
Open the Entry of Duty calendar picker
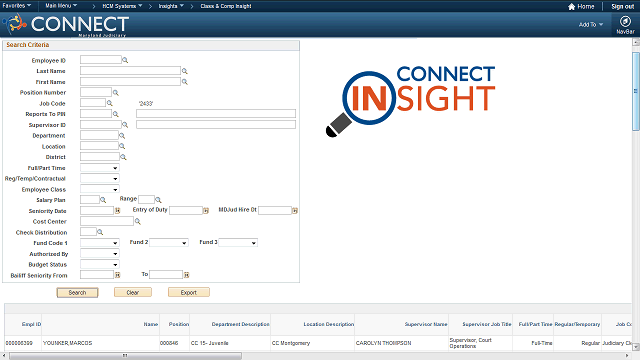point(206,211)
